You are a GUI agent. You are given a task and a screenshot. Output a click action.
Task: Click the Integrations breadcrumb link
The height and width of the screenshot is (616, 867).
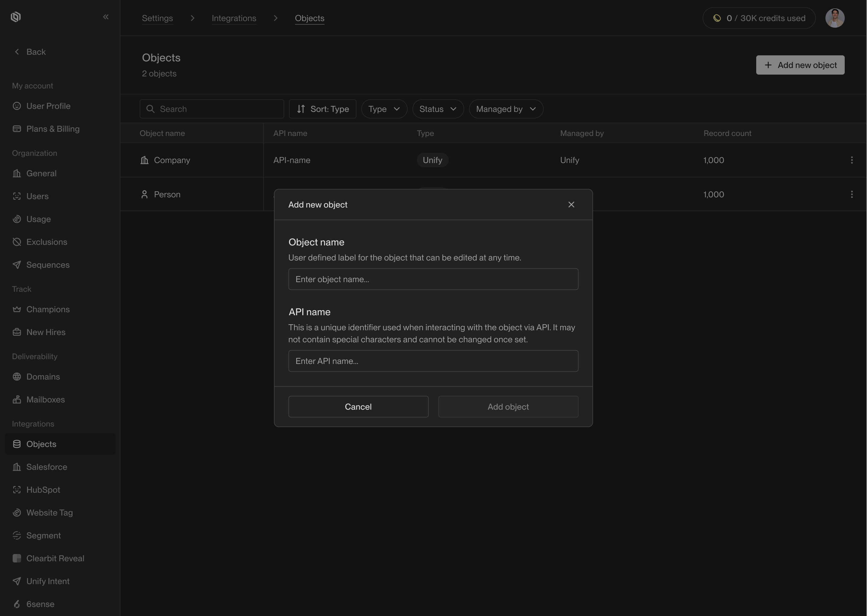234,18
